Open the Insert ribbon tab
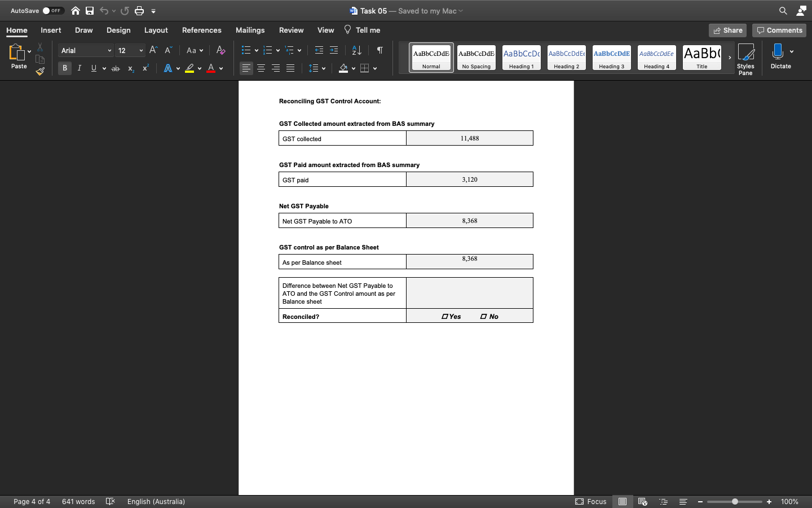The height and width of the screenshot is (508, 812). [51, 30]
